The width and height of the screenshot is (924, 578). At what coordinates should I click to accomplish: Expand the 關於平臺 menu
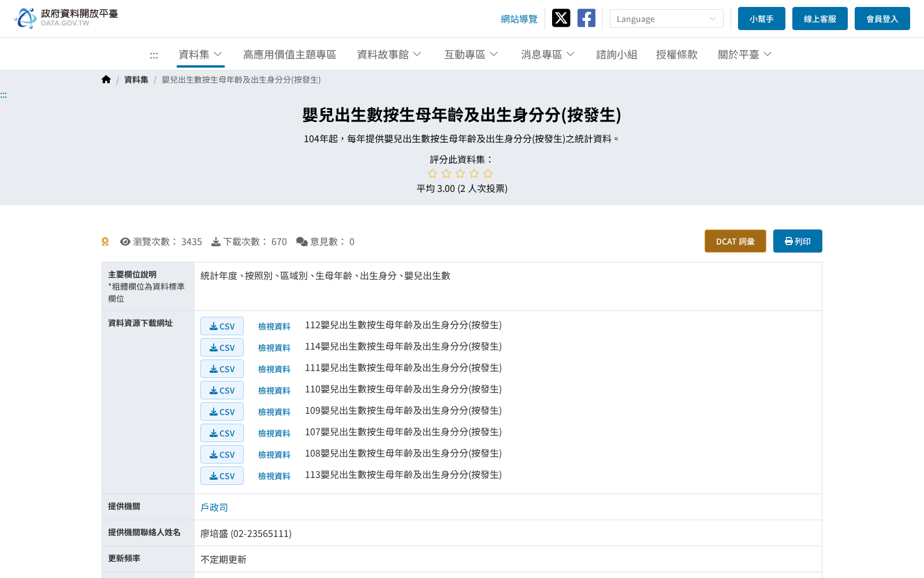point(745,54)
